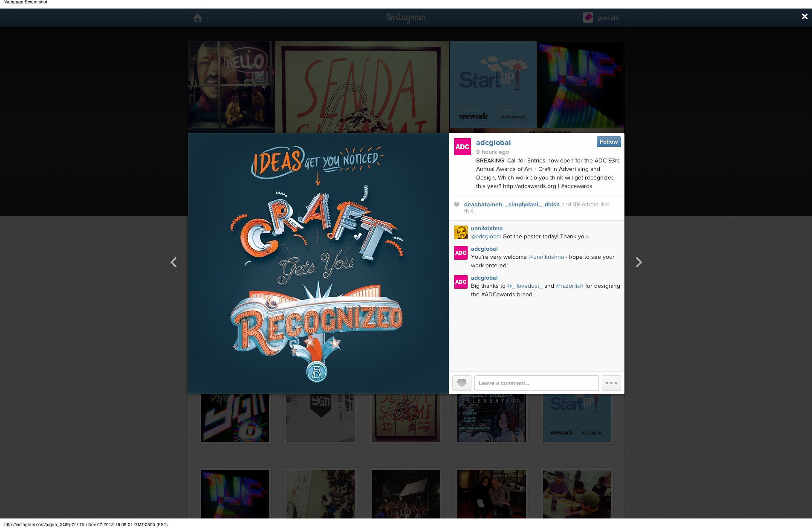Viewport: 812px width, 527px height.
Task: Click the @_ilovedust_ mention
Action: point(525,286)
